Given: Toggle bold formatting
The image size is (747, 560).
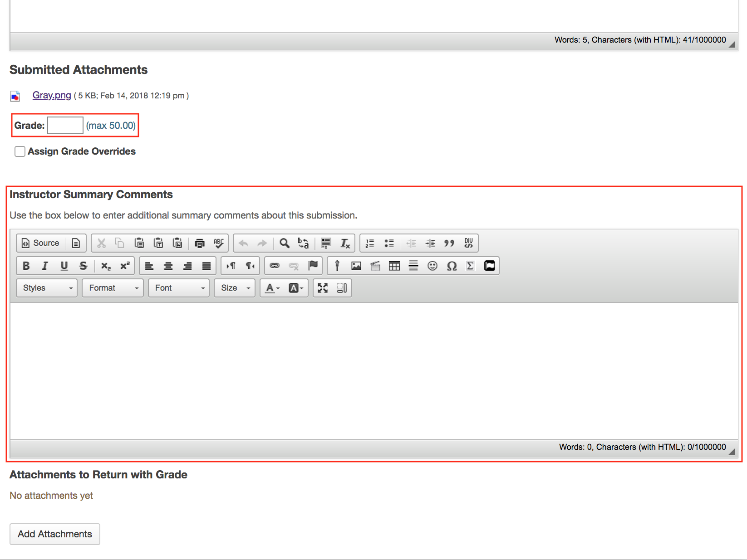Looking at the screenshot, I should click(x=25, y=266).
